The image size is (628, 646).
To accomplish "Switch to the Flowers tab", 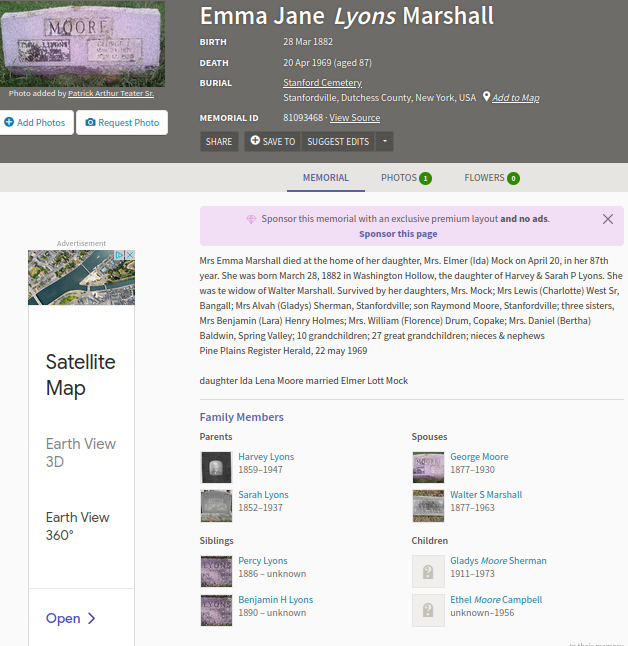I will pyautogui.click(x=491, y=178).
